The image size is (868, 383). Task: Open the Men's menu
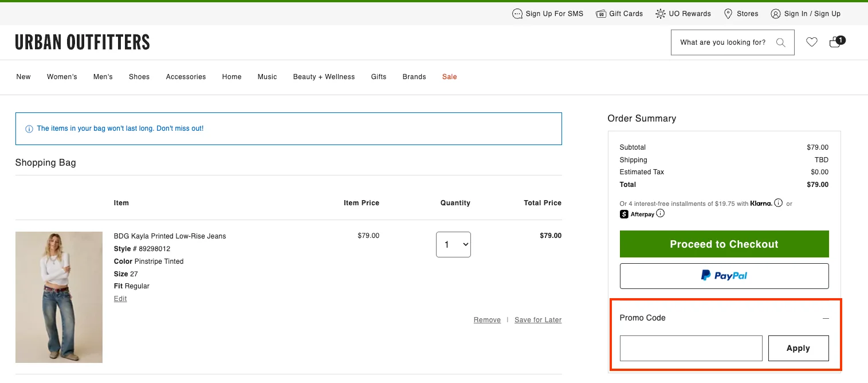coord(103,77)
